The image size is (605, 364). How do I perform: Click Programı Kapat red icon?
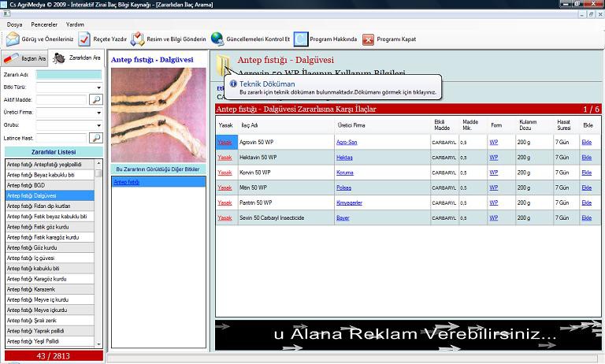coord(368,39)
